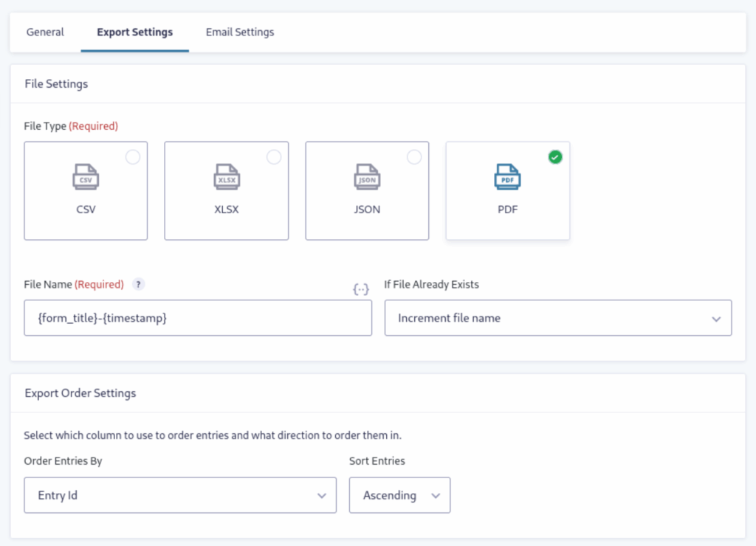
Task: Switch to the General tab
Action: 45,32
